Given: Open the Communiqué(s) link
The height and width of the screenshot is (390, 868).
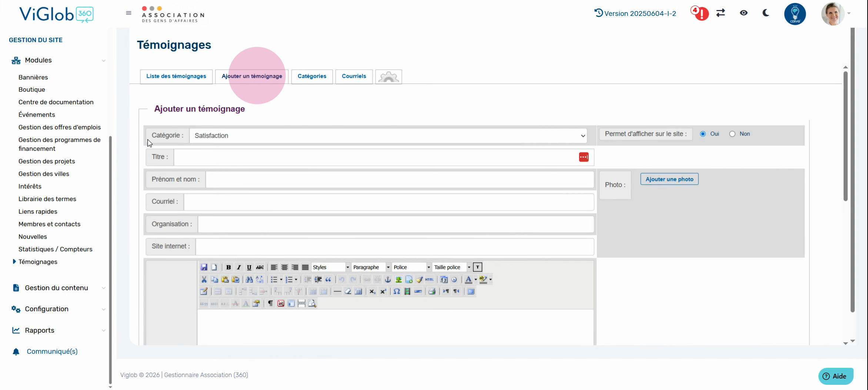Looking at the screenshot, I should pos(52,352).
